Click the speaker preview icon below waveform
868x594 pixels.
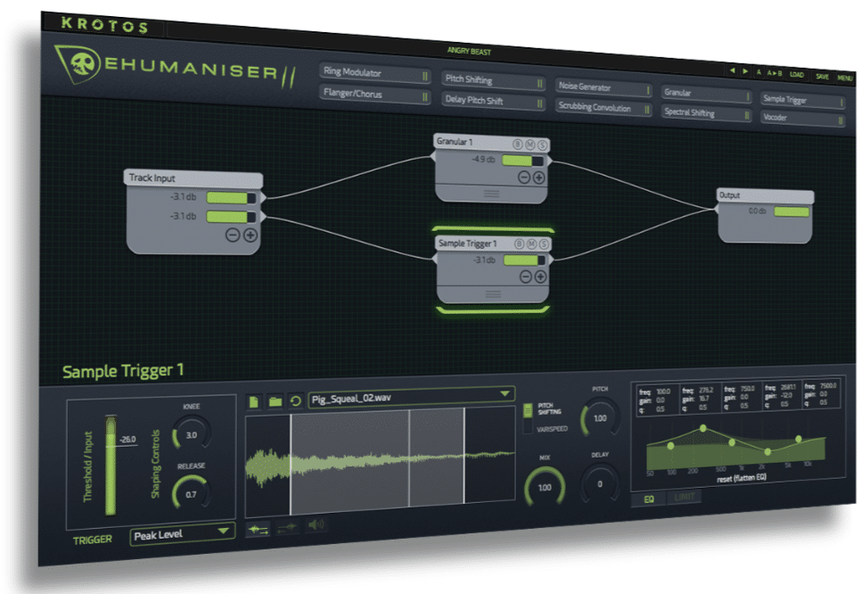315,524
